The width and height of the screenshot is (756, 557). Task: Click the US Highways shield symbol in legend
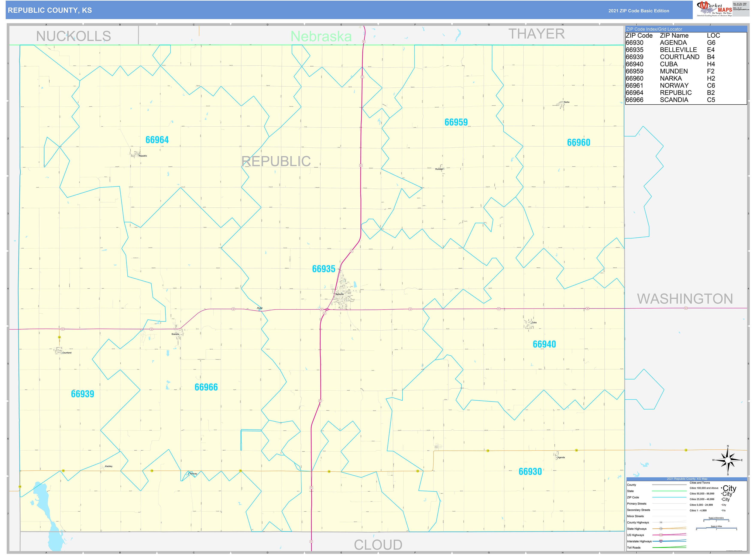click(x=661, y=535)
